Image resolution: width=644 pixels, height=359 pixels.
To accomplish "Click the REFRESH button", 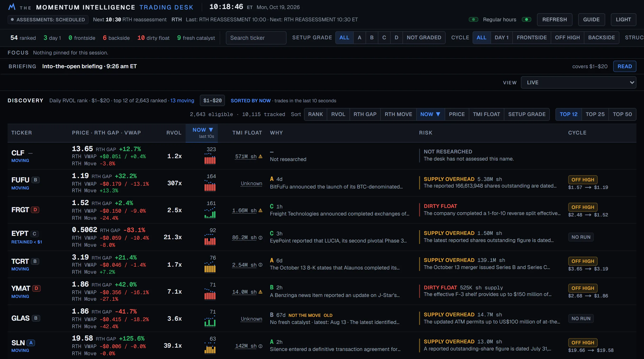I will 554,19.
